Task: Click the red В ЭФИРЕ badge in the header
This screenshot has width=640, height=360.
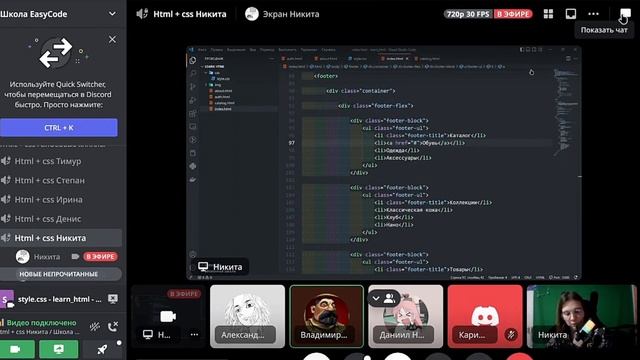Action: point(513,14)
